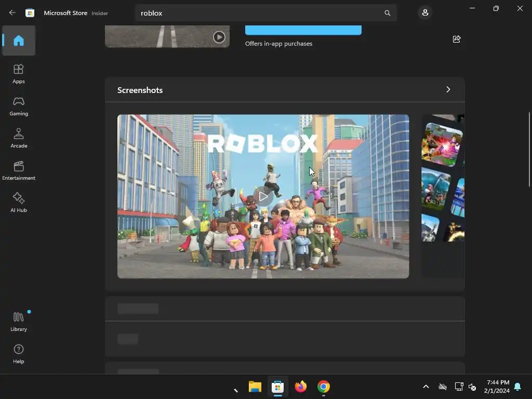The height and width of the screenshot is (399, 532).
Task: Click the muted volume tray icon
Action: click(472, 387)
